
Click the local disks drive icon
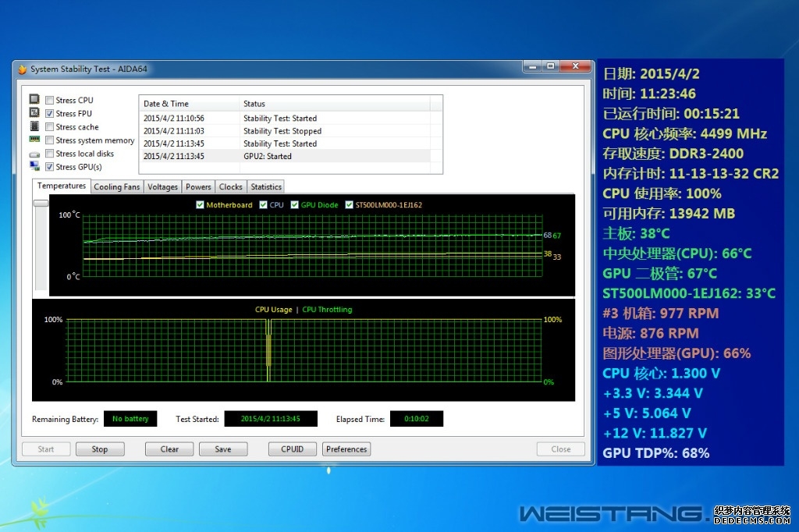click(x=34, y=154)
